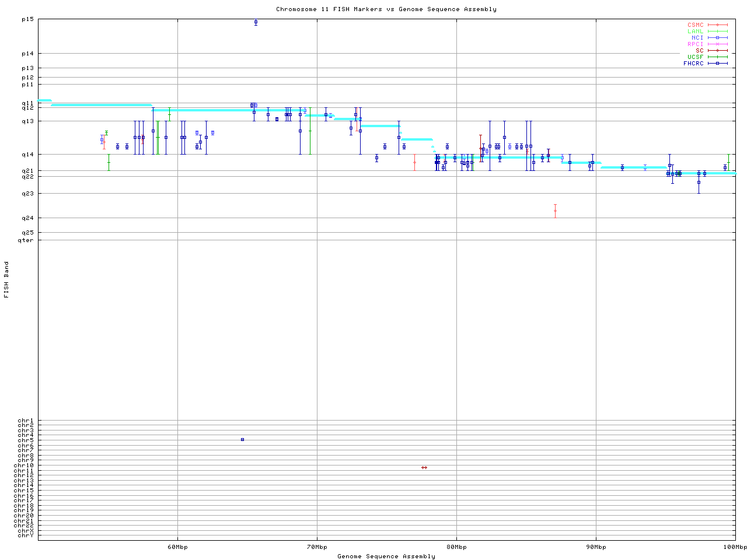Click the vertical 'FISH Band' axis title
This screenshot has height=560, width=747.
7,279
